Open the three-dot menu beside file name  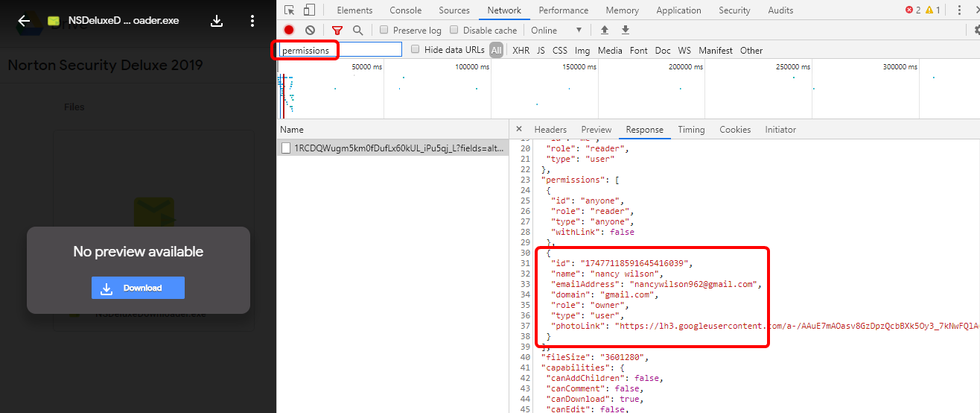point(252,21)
